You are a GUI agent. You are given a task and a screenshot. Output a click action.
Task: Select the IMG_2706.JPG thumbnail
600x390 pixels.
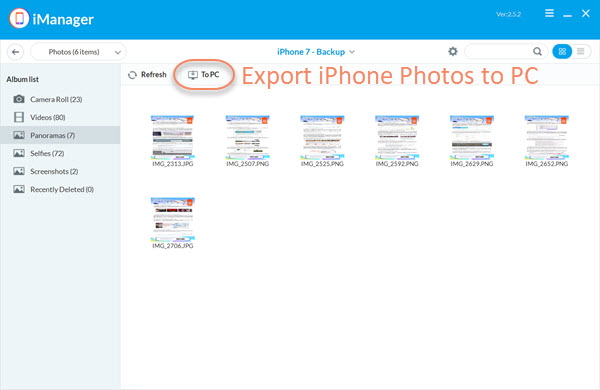[173, 219]
